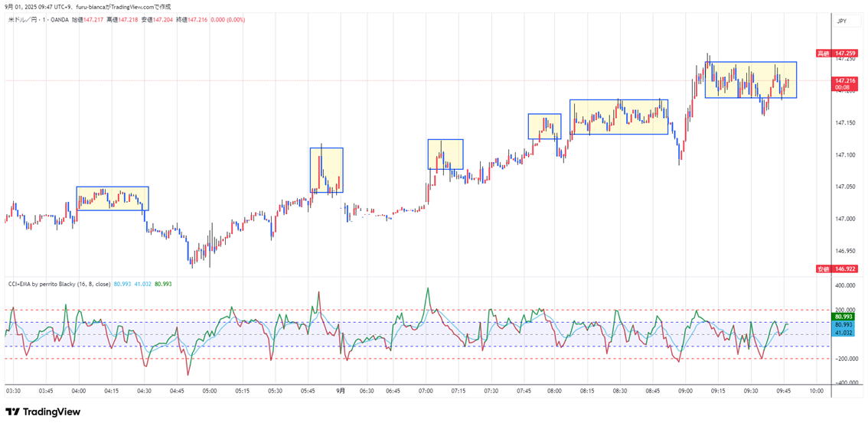The height and width of the screenshot is (426, 868).
Task: Click the 9月 date marker on time axis
Action: [x=341, y=390]
